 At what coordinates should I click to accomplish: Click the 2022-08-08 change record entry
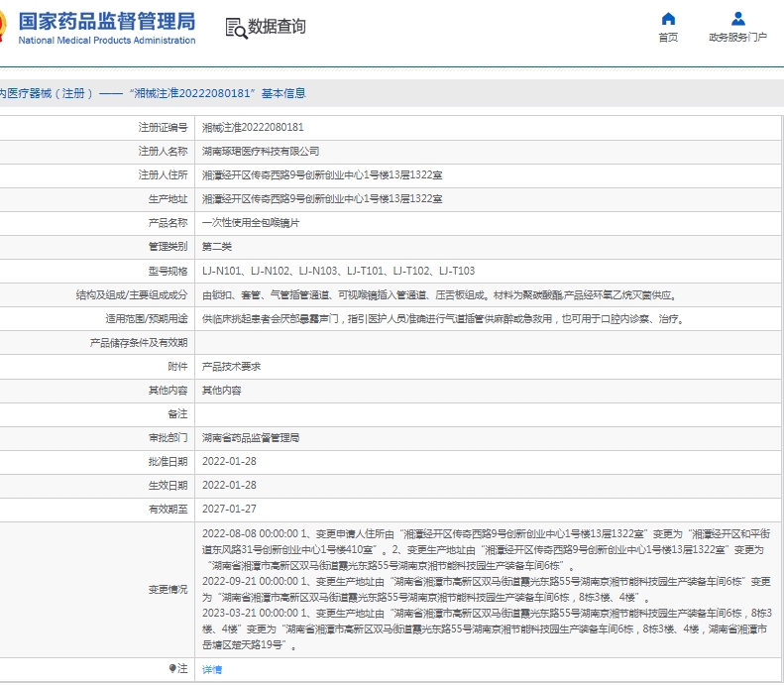486,550
